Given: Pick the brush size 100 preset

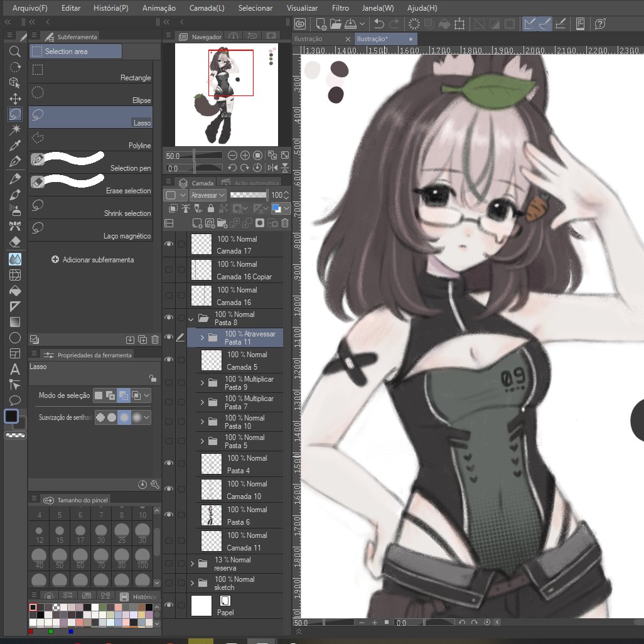Looking at the screenshot, I should click(x=142, y=558).
